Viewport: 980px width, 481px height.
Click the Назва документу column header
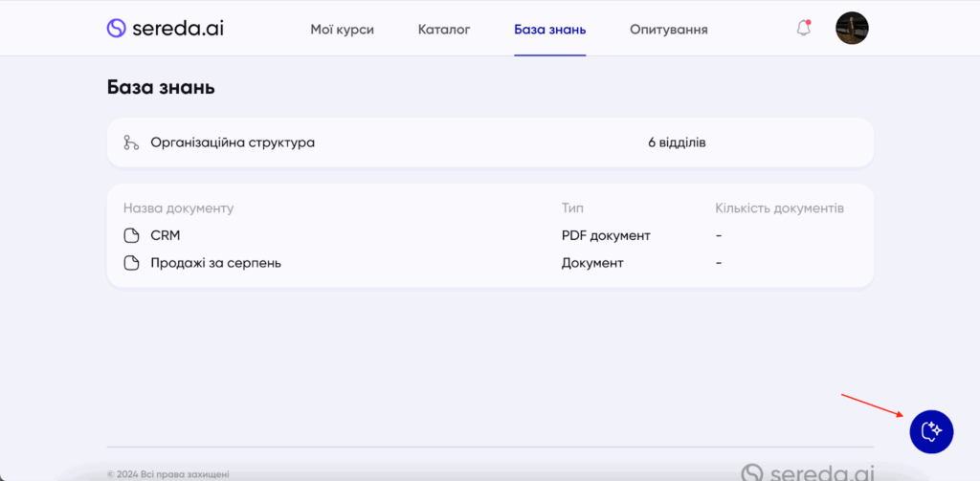click(178, 208)
